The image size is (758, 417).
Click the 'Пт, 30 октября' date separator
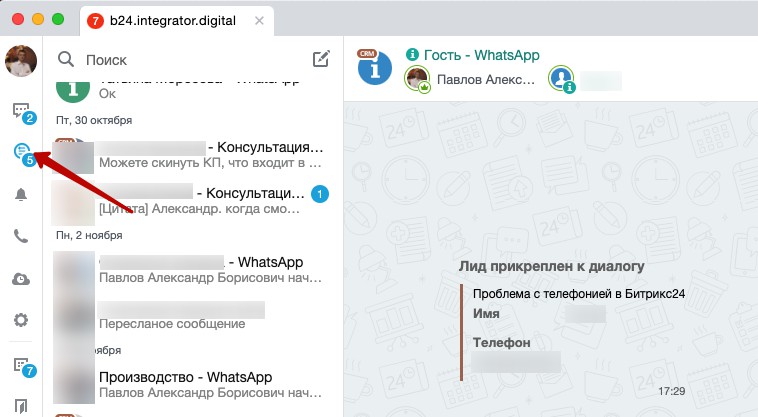94,120
